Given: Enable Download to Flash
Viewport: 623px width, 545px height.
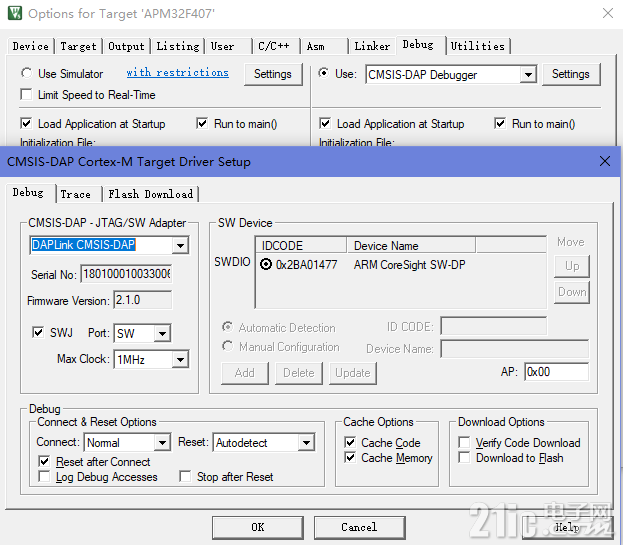Looking at the screenshot, I should coord(464,458).
